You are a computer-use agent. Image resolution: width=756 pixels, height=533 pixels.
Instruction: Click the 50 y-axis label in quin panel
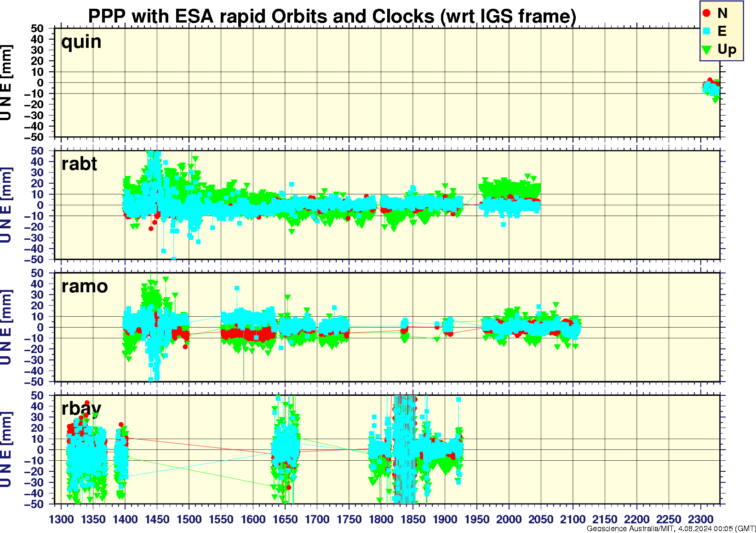tap(37, 29)
